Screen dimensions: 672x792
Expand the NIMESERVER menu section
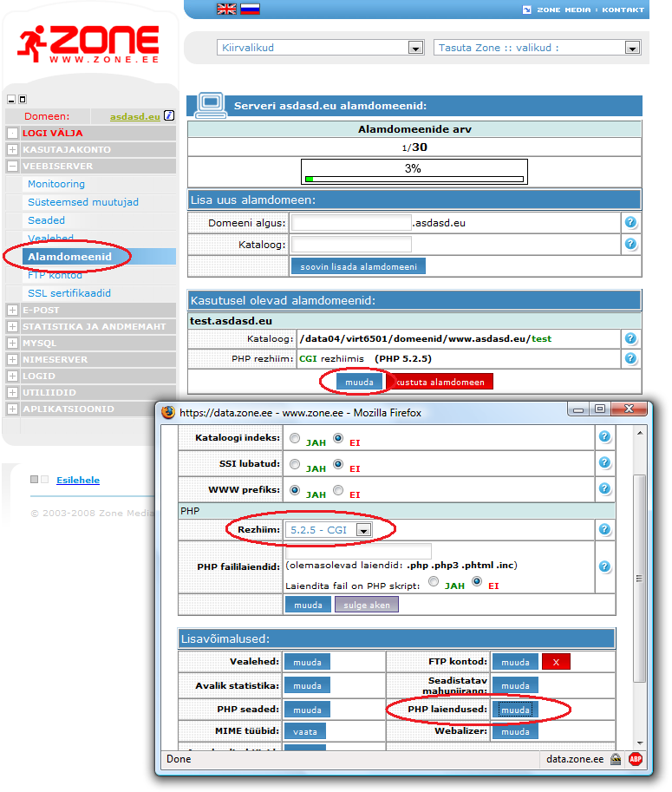pyautogui.click(x=13, y=359)
